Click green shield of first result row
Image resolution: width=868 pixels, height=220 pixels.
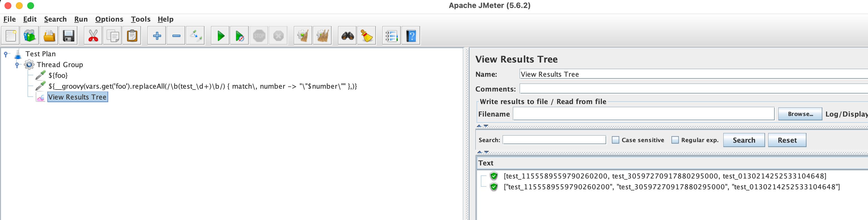(494, 176)
